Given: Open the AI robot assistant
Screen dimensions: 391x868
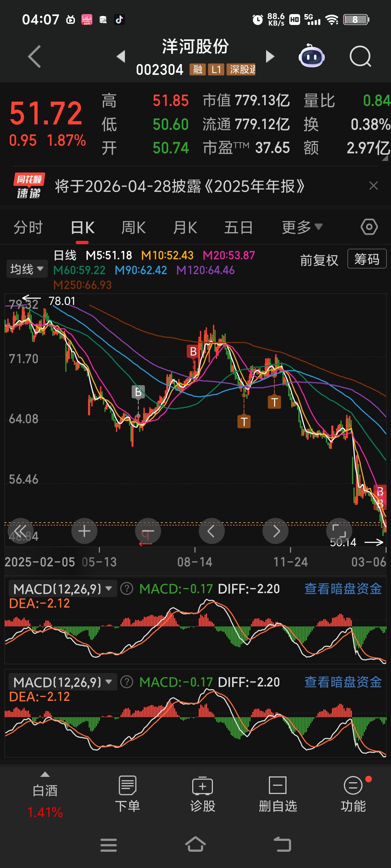Looking at the screenshot, I should 311,56.
